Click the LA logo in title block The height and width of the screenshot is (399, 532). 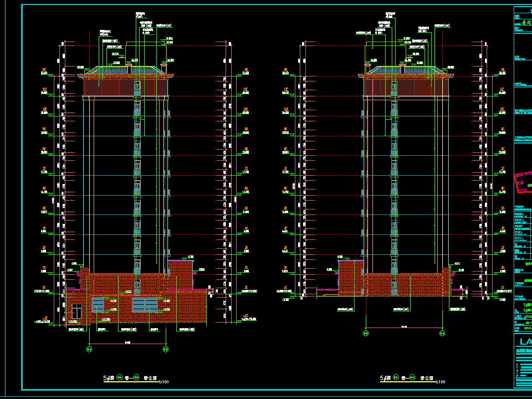pos(525,341)
